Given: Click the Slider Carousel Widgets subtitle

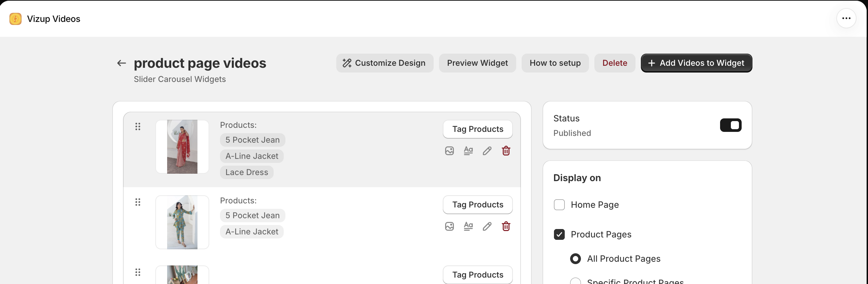Looking at the screenshot, I should (180, 79).
